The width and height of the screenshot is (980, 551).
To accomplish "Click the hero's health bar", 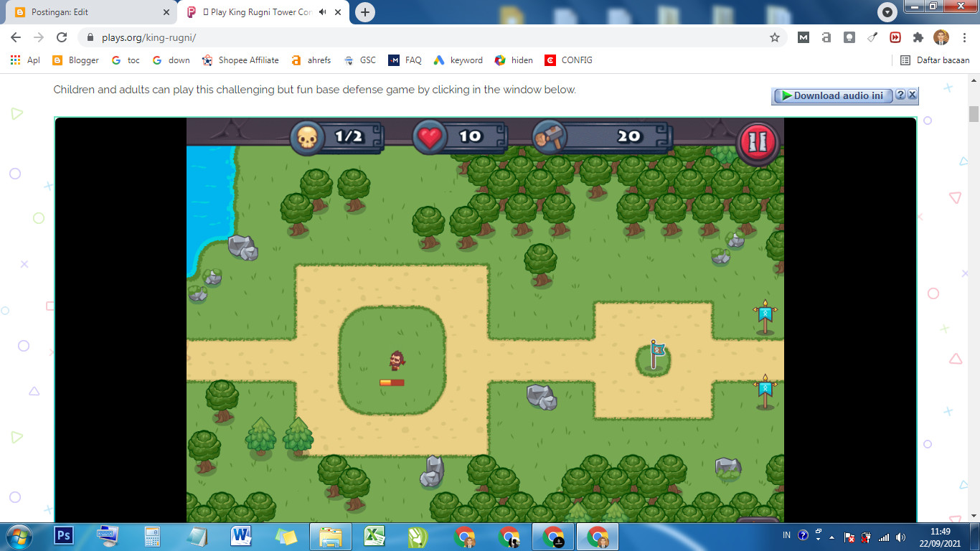I will pyautogui.click(x=392, y=383).
